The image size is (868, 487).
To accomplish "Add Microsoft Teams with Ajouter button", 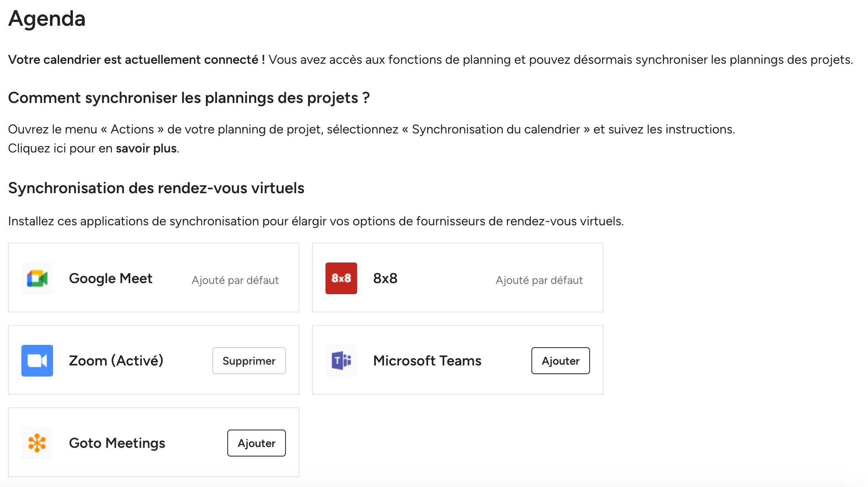I will tap(561, 361).
